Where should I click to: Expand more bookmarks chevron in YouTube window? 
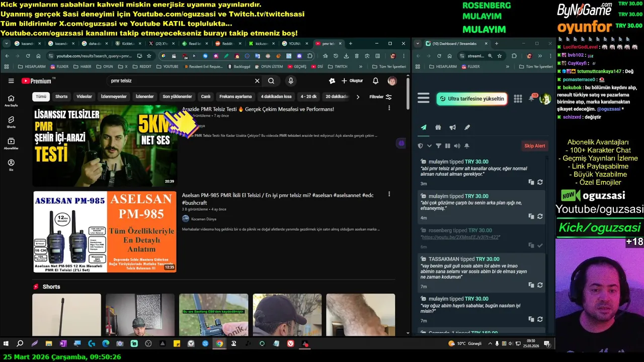[x=360, y=66]
